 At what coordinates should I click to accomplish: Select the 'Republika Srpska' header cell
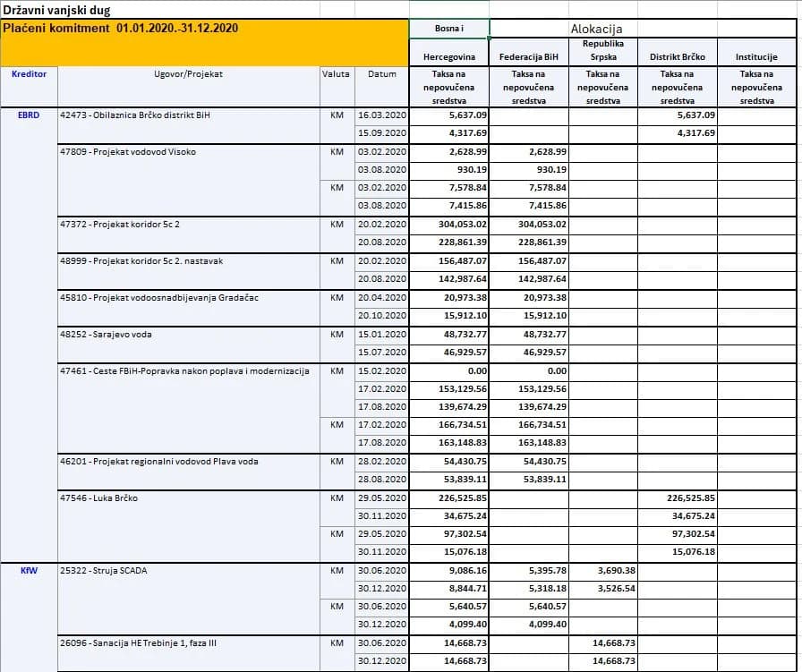[603, 52]
